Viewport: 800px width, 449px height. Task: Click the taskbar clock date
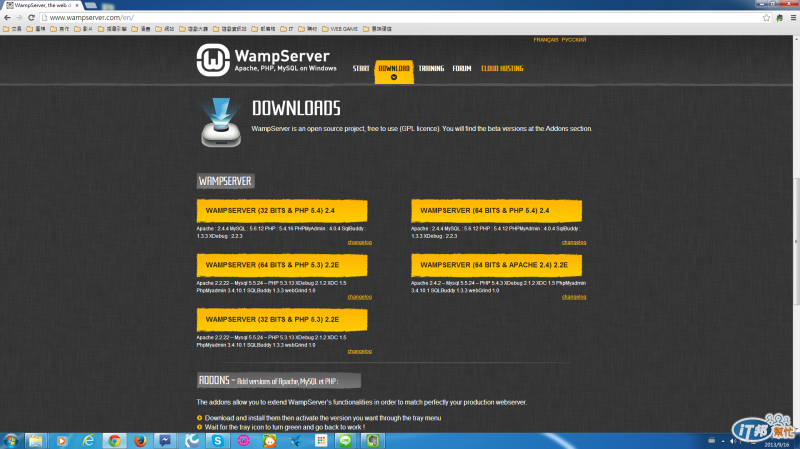[777, 445]
